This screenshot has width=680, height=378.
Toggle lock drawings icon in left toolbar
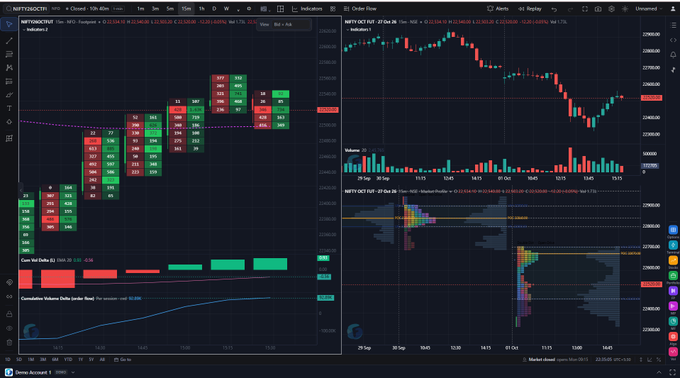click(x=9, y=314)
